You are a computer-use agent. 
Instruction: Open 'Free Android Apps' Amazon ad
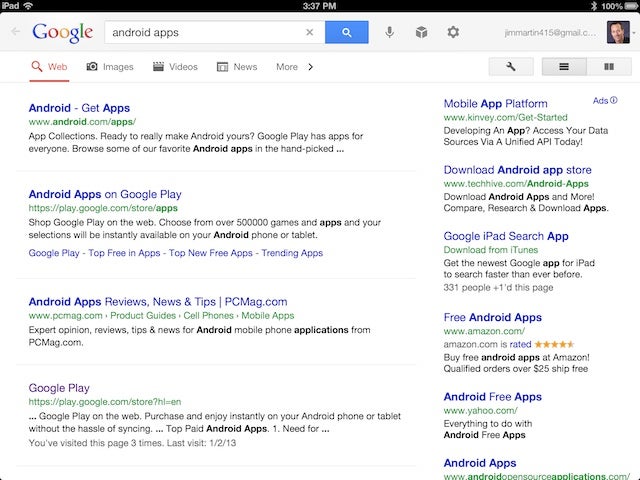point(493,317)
